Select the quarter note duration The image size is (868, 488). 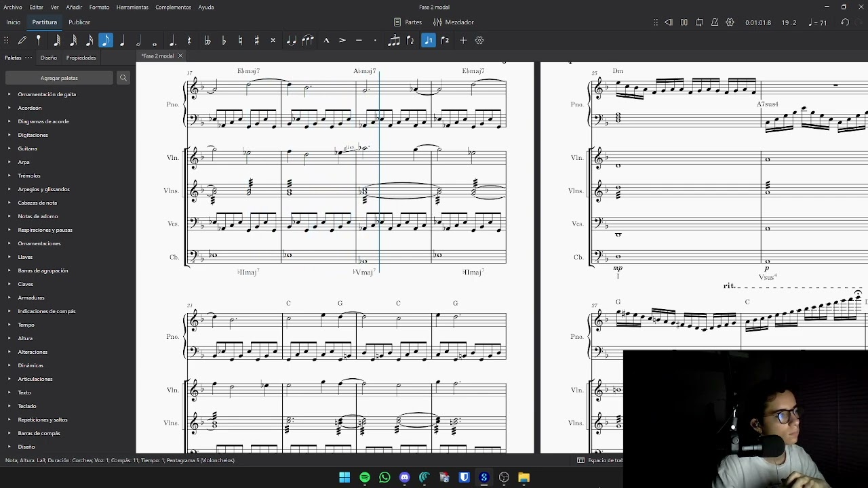click(122, 41)
